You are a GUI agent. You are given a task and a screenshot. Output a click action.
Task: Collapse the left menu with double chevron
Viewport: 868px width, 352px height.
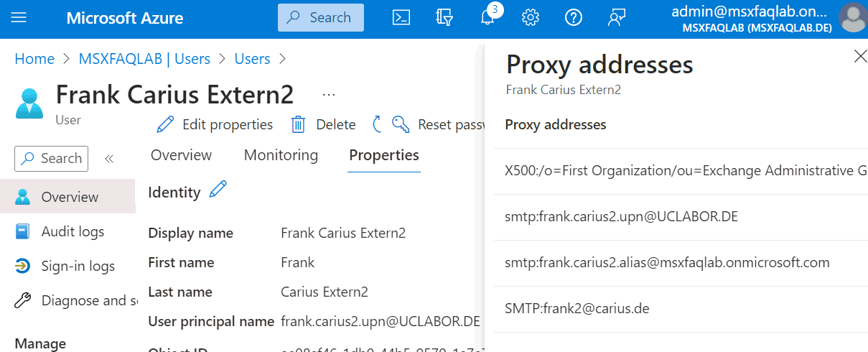tap(109, 159)
